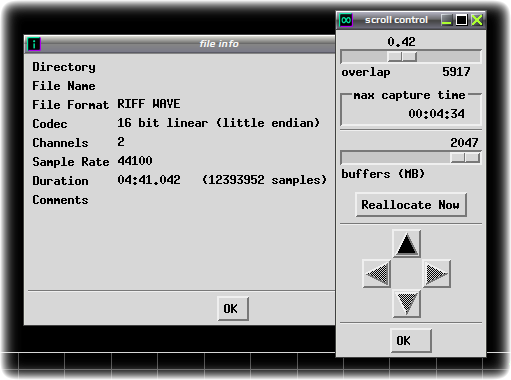Click the '16 bit linear (little endian)' codec value
The height and width of the screenshot is (380, 511).
(x=218, y=123)
